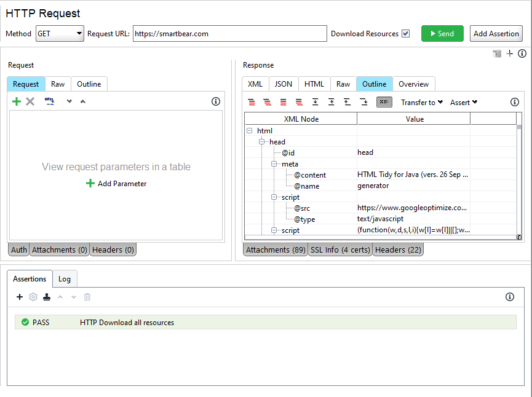This screenshot has width=532, height=397.
Task: Move parameter up with chevron-up icon
Action: pyautogui.click(x=83, y=101)
